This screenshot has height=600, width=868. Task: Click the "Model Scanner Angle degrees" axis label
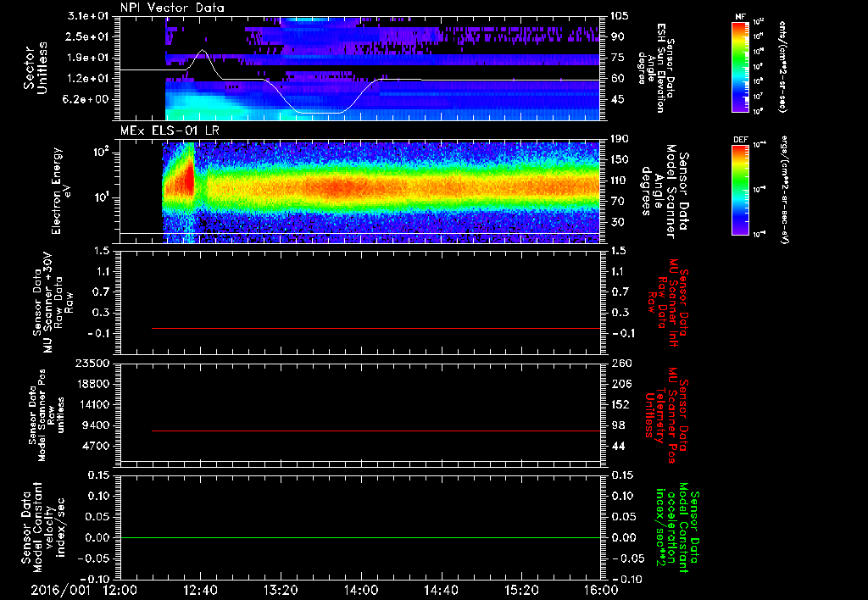tap(665, 191)
